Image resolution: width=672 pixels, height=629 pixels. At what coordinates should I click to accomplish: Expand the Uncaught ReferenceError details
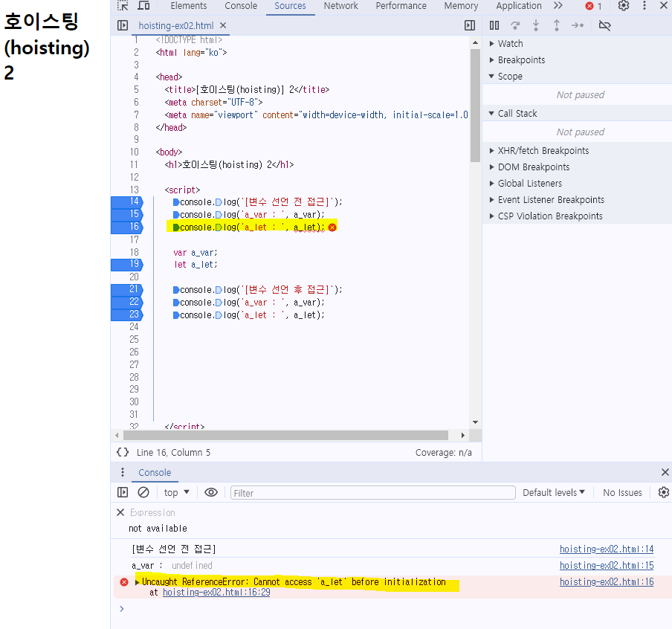pyautogui.click(x=137, y=582)
